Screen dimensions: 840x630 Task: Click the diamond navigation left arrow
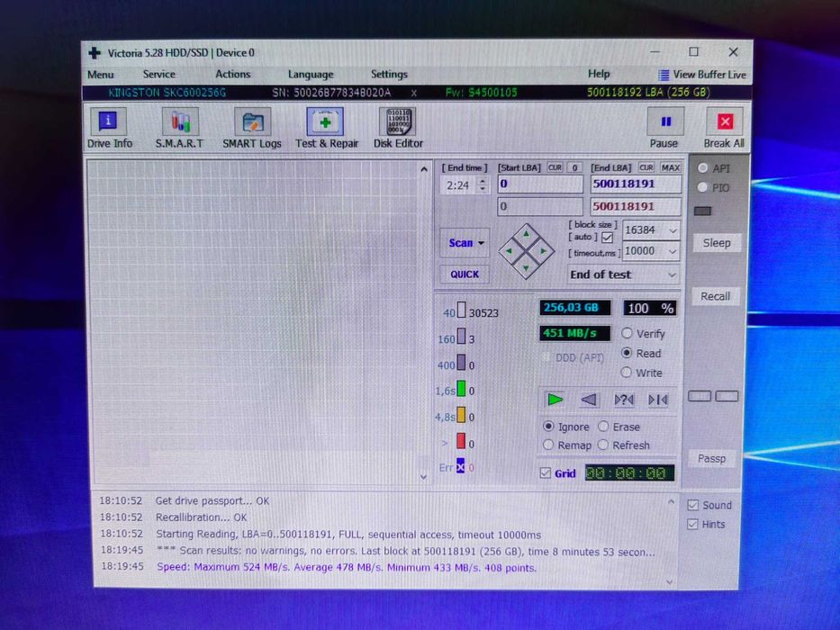click(509, 251)
